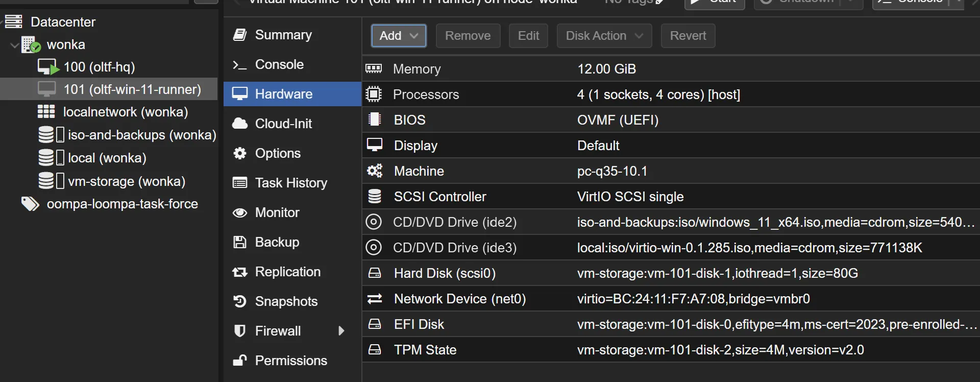Select the Memory 12.00 GiB row
The height and width of the screenshot is (382, 980).
[x=671, y=68]
